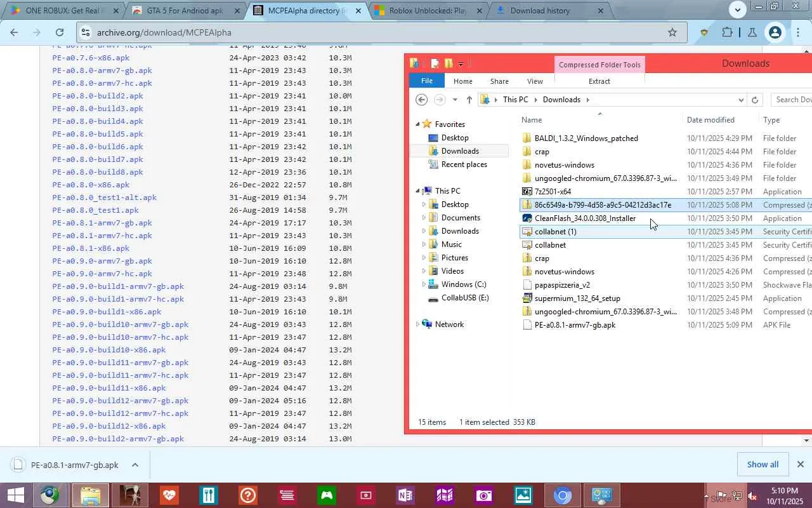Open the Camera app on the taskbar

(483, 495)
